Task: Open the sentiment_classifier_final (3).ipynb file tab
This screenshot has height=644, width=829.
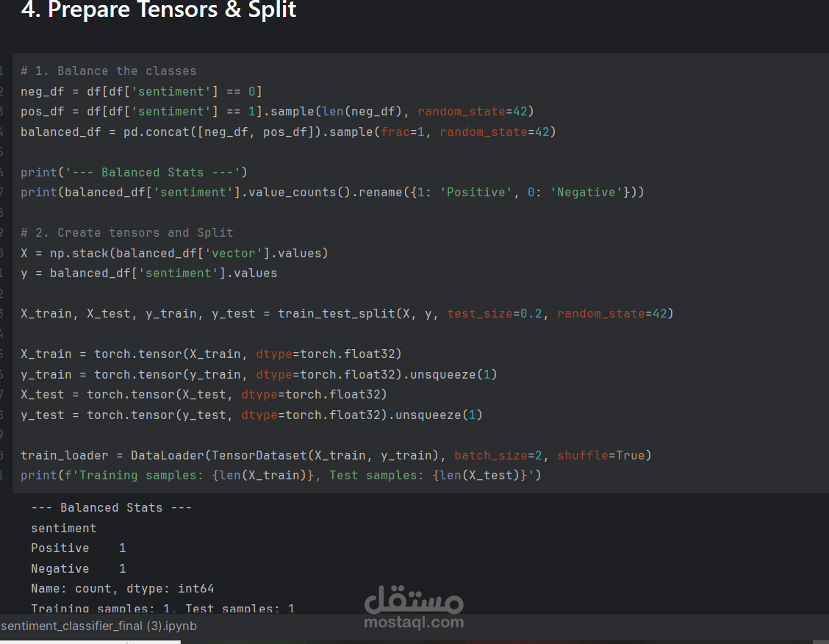Action: click(99, 626)
